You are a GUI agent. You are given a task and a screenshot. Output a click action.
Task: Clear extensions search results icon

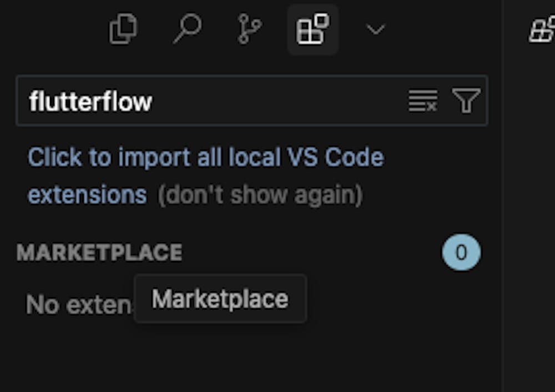click(x=422, y=100)
